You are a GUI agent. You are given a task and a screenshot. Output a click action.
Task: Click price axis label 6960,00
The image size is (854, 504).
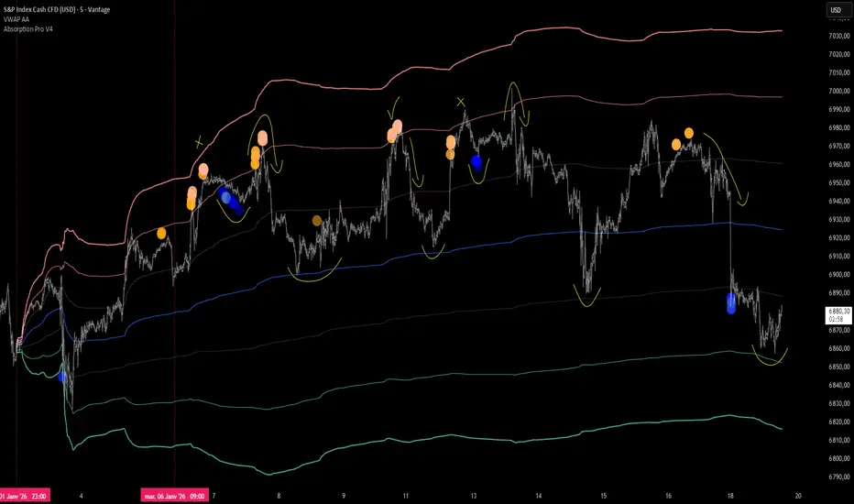click(x=839, y=165)
